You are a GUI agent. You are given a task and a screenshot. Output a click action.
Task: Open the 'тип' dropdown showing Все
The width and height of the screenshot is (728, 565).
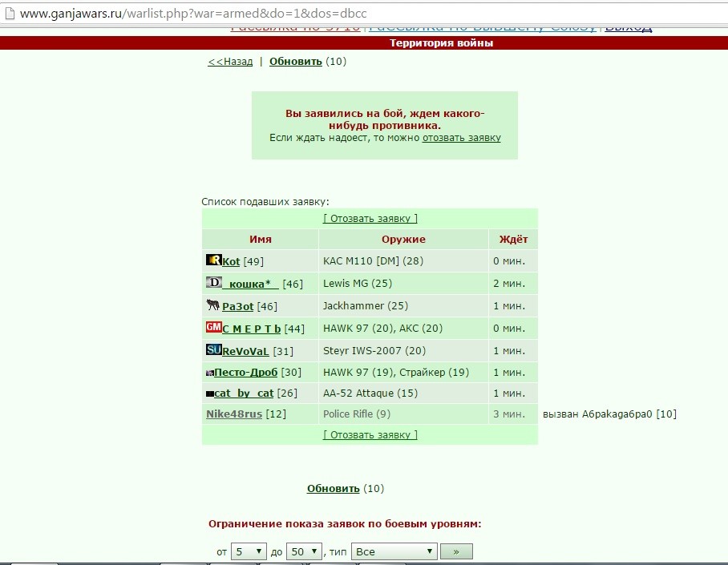pyautogui.click(x=394, y=551)
